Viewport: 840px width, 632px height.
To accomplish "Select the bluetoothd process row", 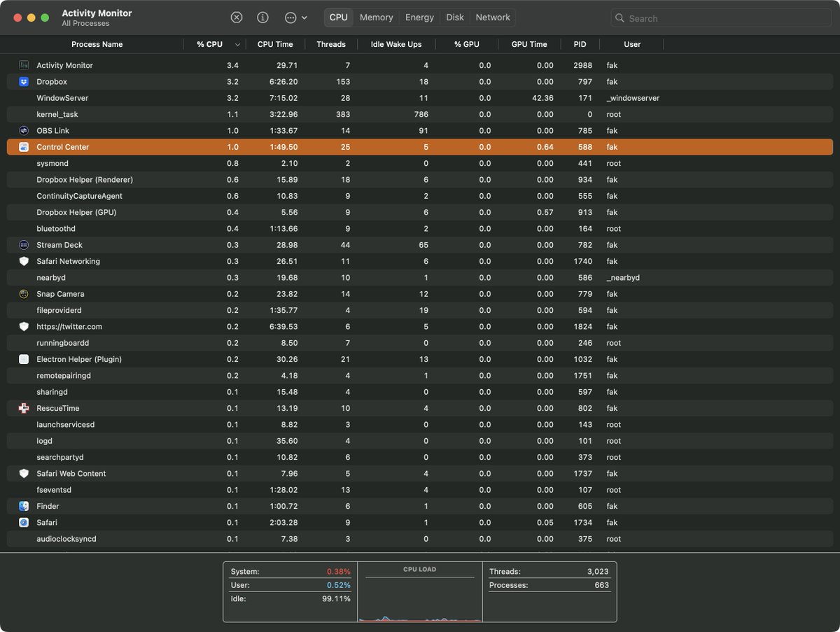I will click(x=420, y=229).
